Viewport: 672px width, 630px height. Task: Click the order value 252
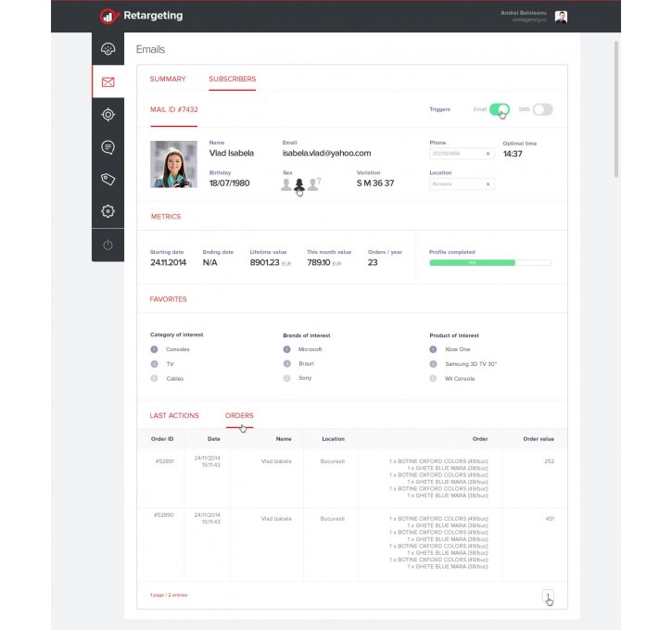click(x=550, y=461)
